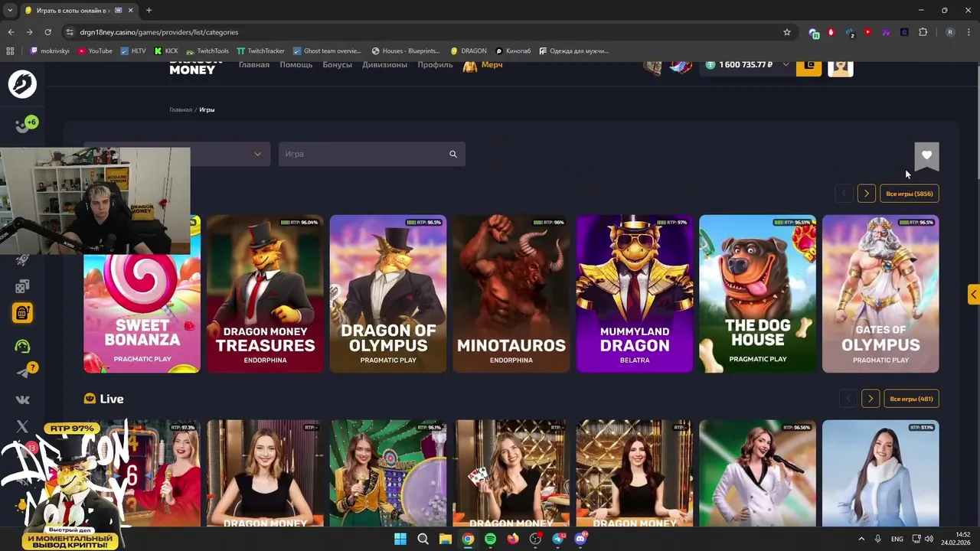Open Главная in the site header

pos(253,65)
